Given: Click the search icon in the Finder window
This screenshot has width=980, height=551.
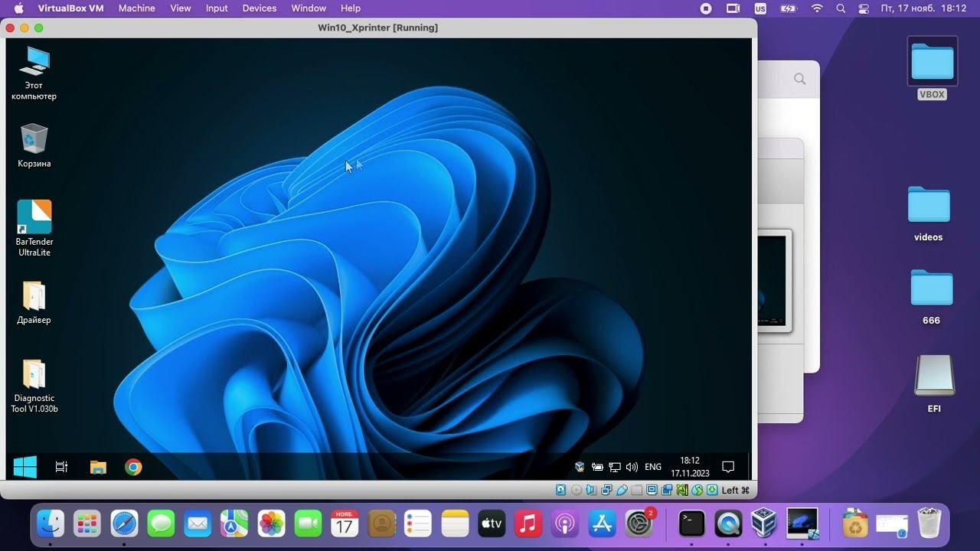Looking at the screenshot, I should coord(800,79).
